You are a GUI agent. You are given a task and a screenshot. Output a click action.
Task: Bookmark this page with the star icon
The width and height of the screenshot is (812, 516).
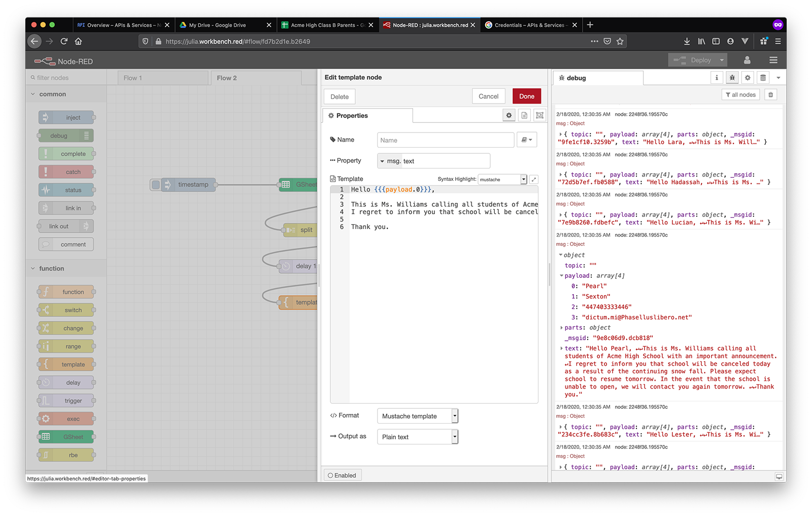[620, 41]
